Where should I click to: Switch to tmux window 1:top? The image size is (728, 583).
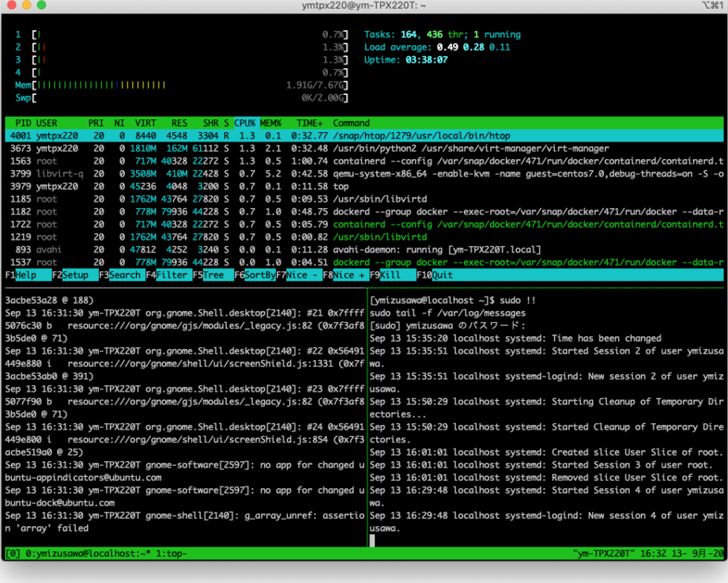click(x=170, y=553)
